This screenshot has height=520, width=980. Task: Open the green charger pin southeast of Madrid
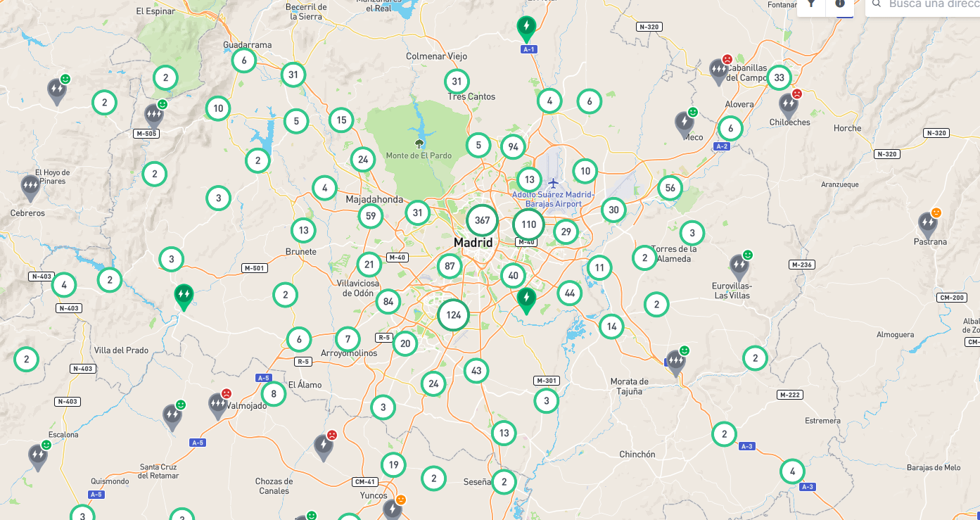pos(526,300)
